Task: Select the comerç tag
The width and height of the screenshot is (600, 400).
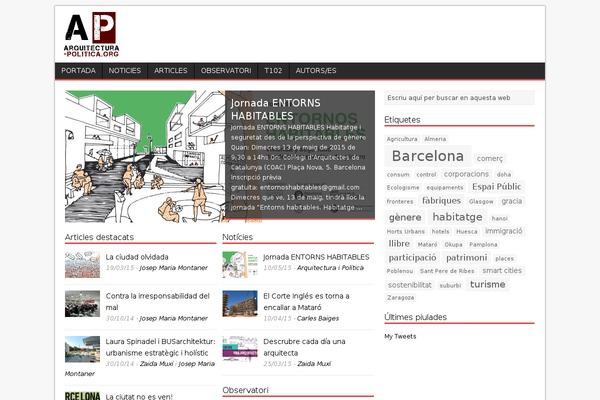Action: tap(490, 158)
